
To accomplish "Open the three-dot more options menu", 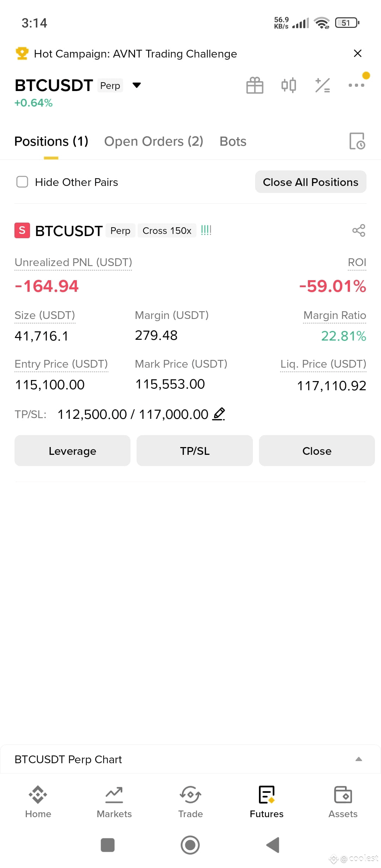I will [x=356, y=85].
